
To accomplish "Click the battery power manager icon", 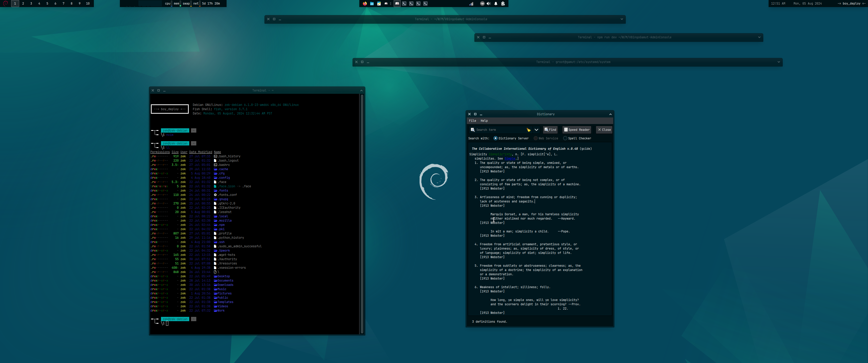I will pyautogui.click(x=503, y=3).
